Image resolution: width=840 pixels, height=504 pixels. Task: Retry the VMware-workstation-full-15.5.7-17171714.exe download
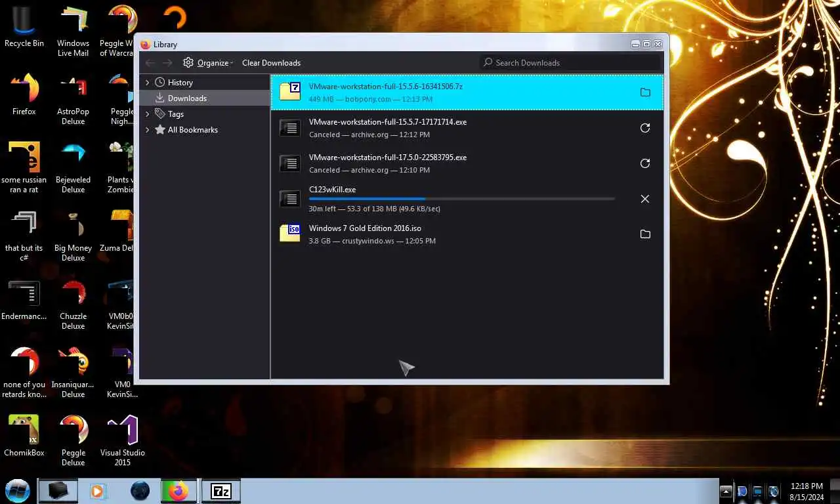[645, 128]
